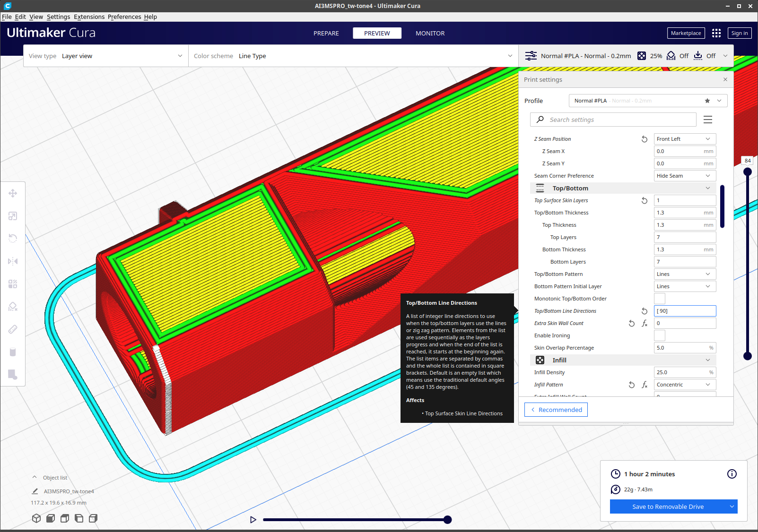758x532 pixels.
Task: Open save options arrow on Save button
Action: pyautogui.click(x=732, y=506)
